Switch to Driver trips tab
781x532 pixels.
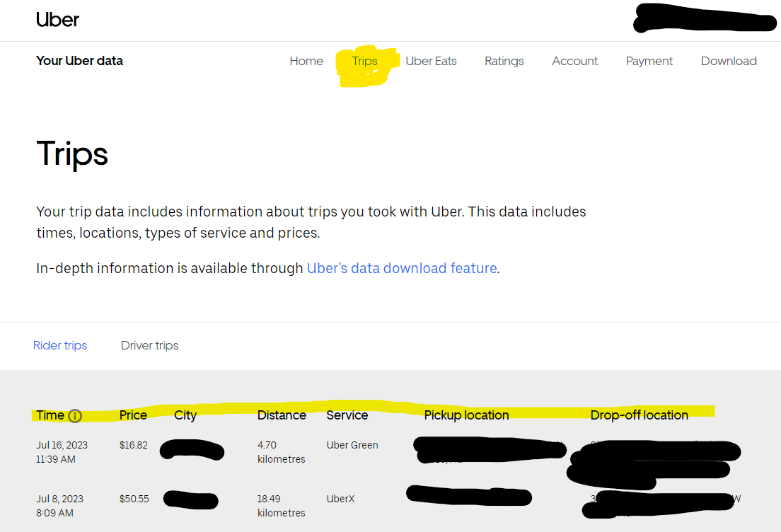click(x=149, y=345)
